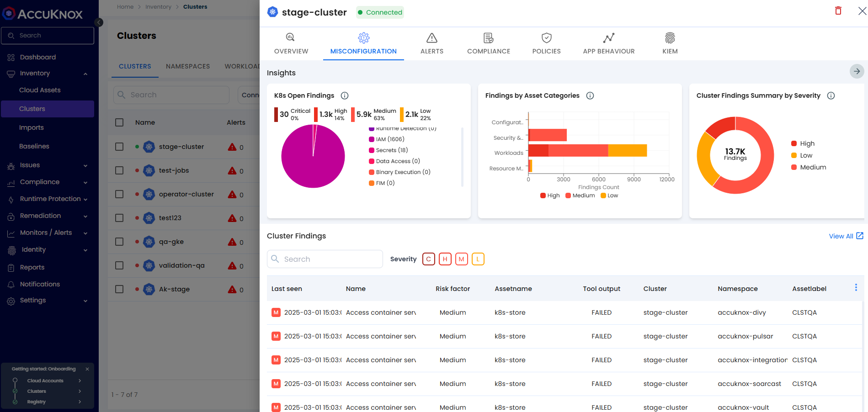Check the operator-cluster row checkbox
This screenshot has width=868, height=412.
[x=119, y=194]
